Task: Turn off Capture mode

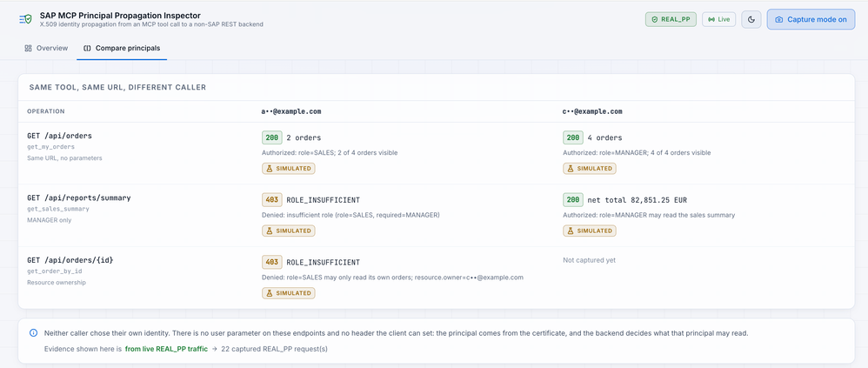Action: pos(811,19)
